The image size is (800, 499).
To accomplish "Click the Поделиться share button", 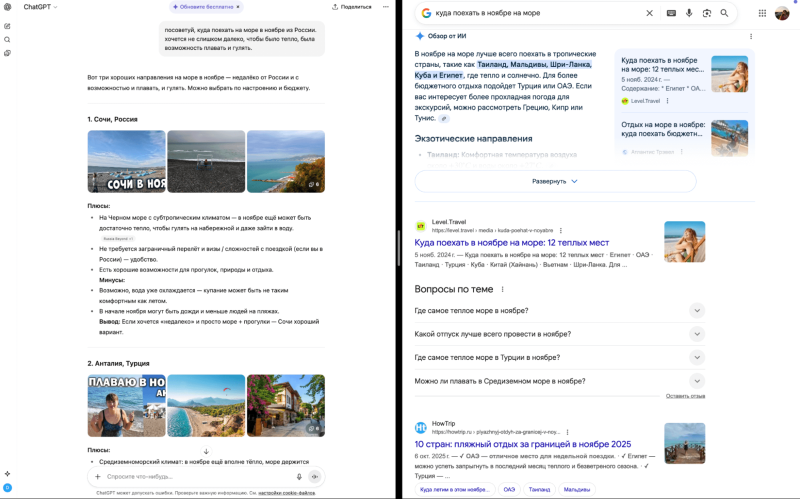I will 352,7.
